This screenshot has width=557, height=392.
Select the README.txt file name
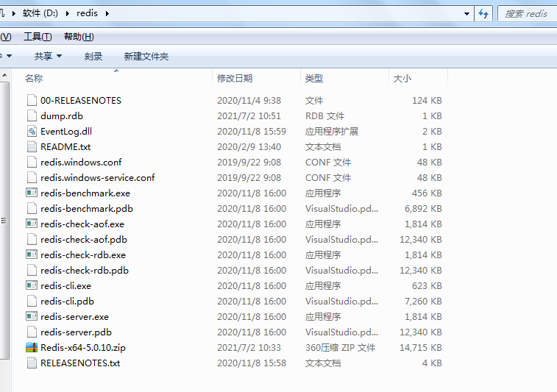[x=65, y=147]
